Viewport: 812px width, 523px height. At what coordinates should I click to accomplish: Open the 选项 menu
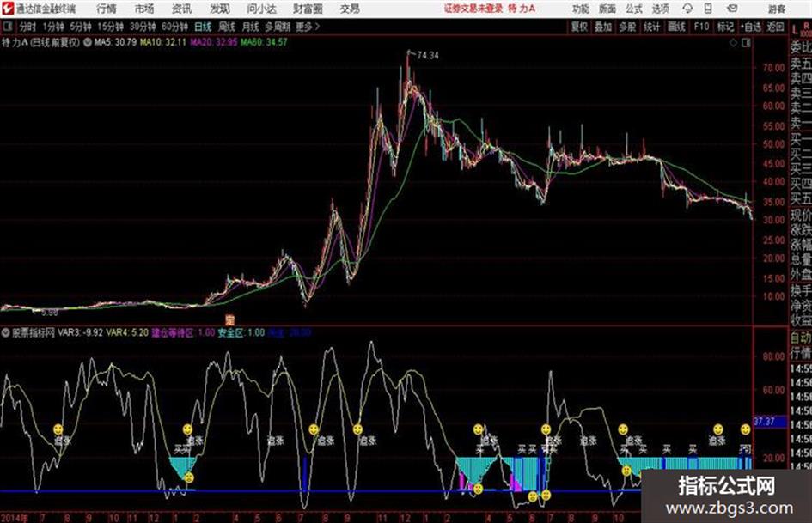pos(661,9)
